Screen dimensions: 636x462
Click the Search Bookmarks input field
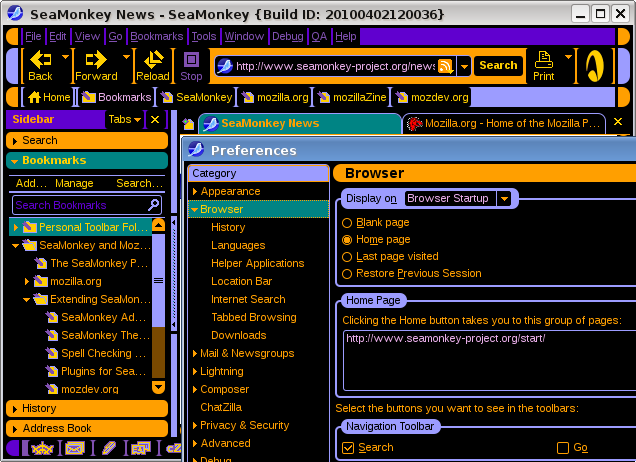[79, 205]
